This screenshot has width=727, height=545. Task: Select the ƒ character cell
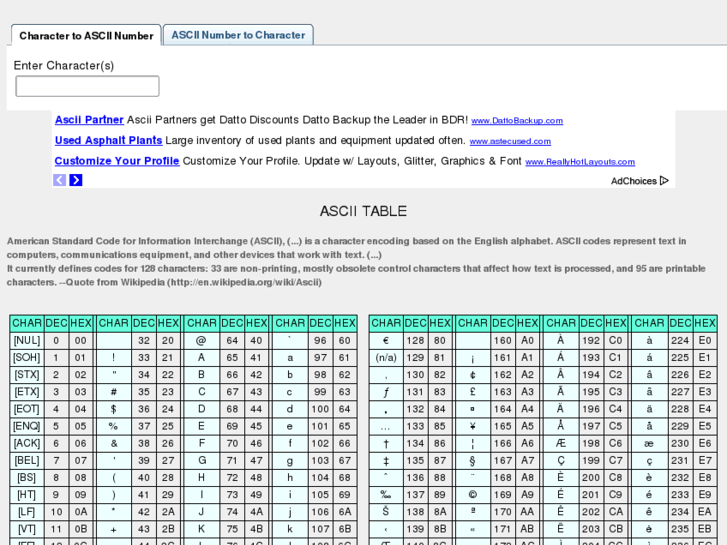point(386,392)
